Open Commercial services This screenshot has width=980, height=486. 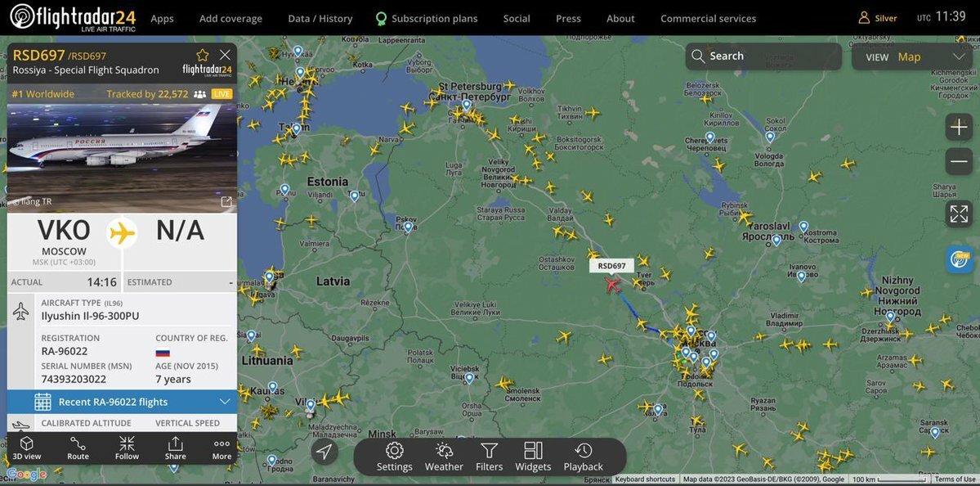coord(708,19)
